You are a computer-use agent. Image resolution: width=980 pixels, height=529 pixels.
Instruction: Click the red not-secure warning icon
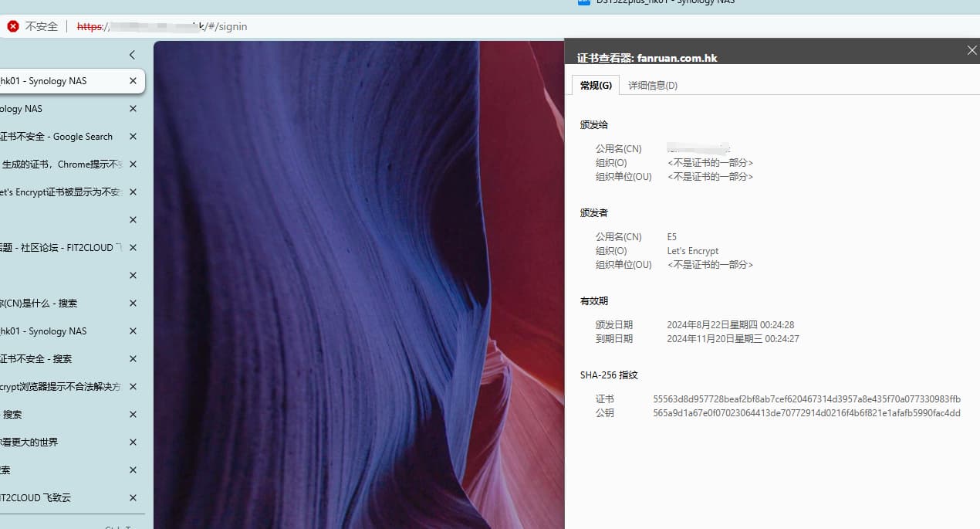click(x=13, y=26)
